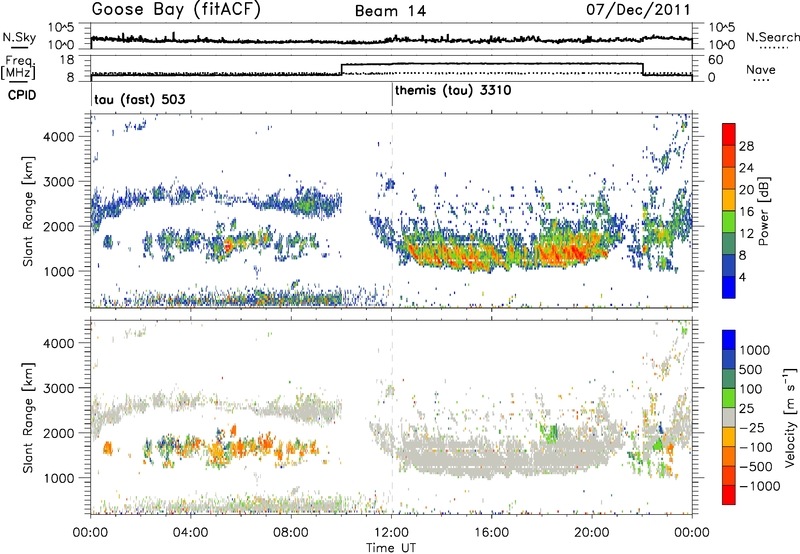Viewport: 800px width, 554px height.
Task: Click the '12:00' time axis tick label
Action: (x=391, y=533)
